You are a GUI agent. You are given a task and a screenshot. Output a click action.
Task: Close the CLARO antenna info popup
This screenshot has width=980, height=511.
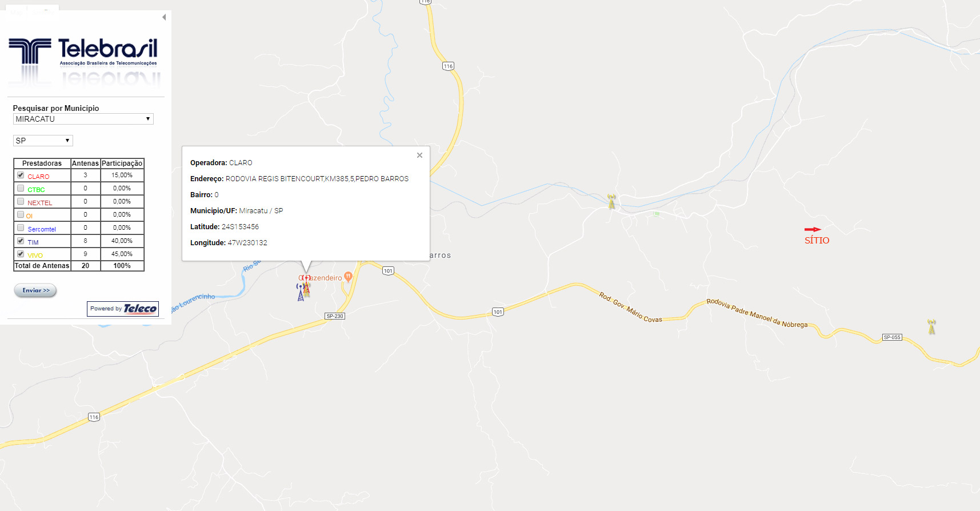(419, 155)
